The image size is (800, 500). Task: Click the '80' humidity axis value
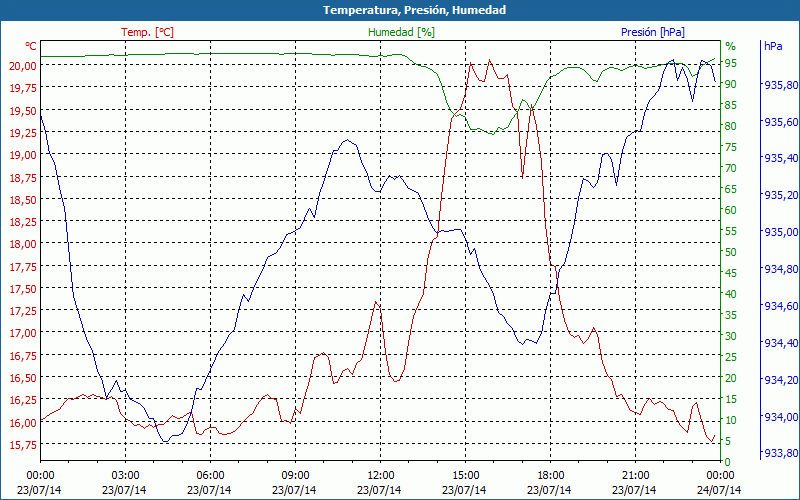tap(731, 126)
